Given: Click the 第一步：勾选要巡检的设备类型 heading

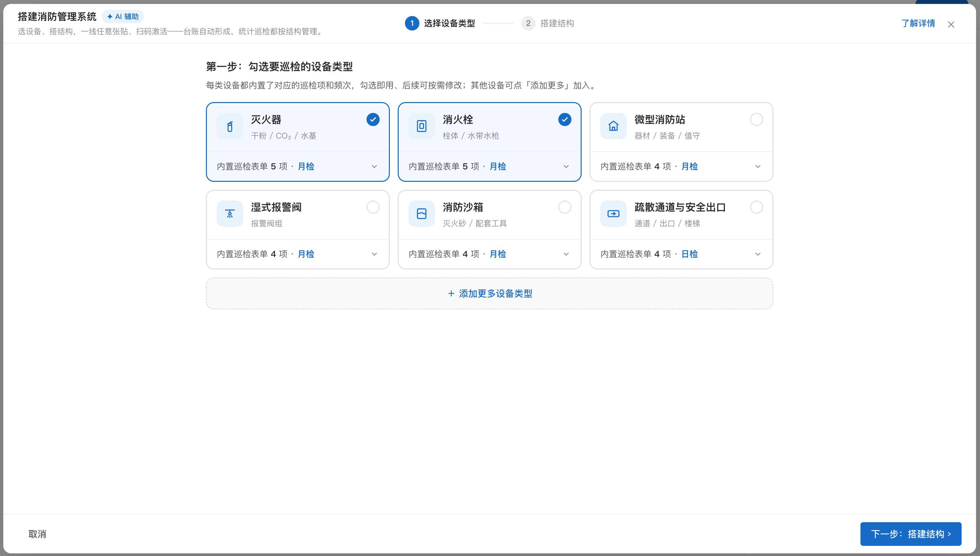Looking at the screenshot, I should point(279,67).
